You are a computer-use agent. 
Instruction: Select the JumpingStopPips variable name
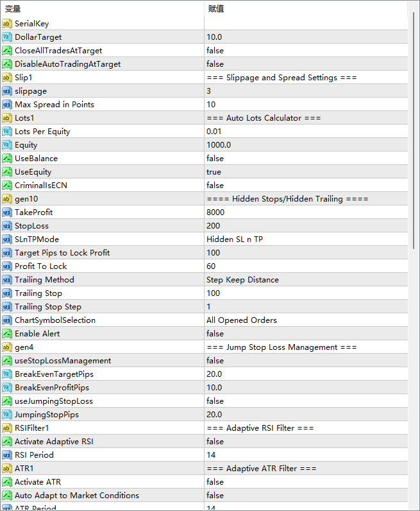47,415
